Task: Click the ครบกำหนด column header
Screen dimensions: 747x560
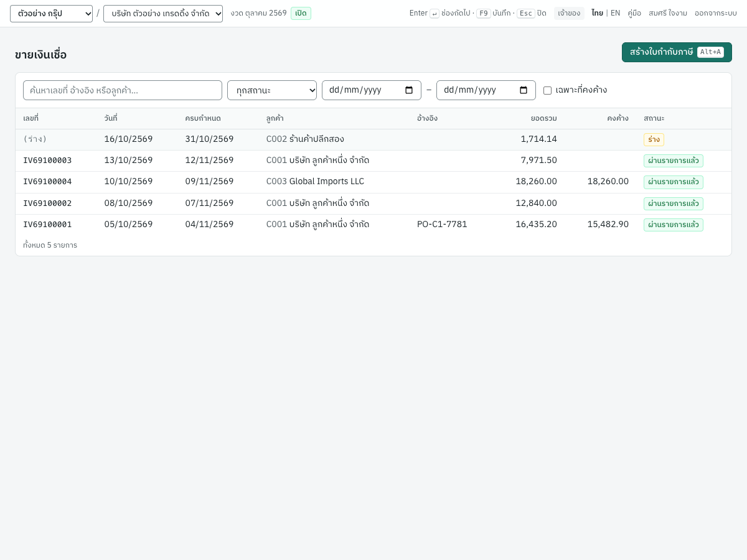Action: tap(203, 118)
